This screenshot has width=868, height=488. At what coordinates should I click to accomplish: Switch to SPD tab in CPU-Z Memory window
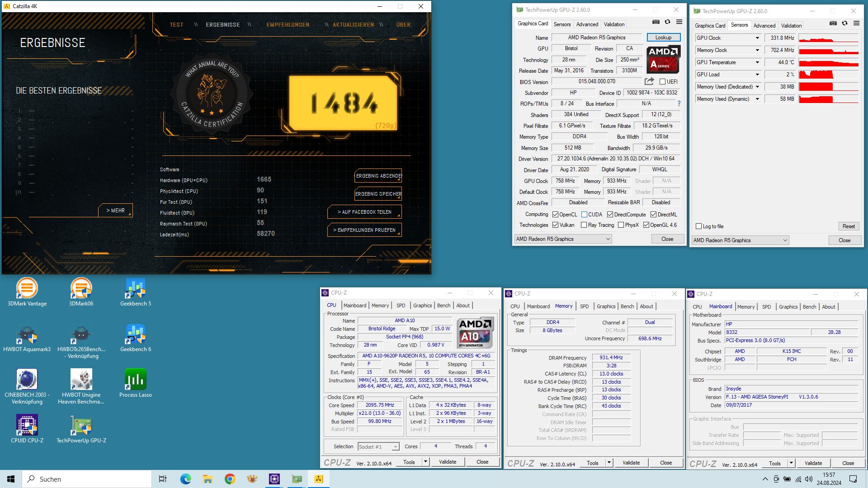584,306
